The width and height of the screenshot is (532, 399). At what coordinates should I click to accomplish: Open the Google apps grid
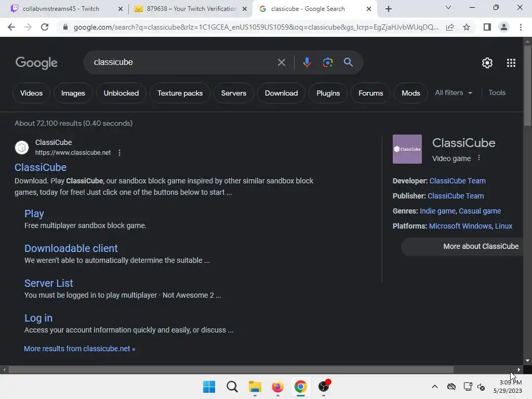[x=511, y=63]
